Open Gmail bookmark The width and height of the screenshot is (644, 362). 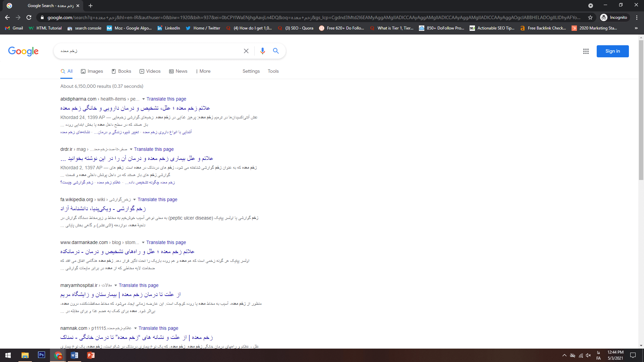[x=14, y=28]
